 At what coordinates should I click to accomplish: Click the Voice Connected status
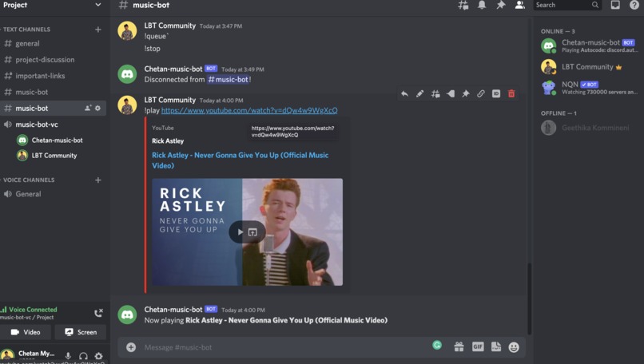pos(33,310)
